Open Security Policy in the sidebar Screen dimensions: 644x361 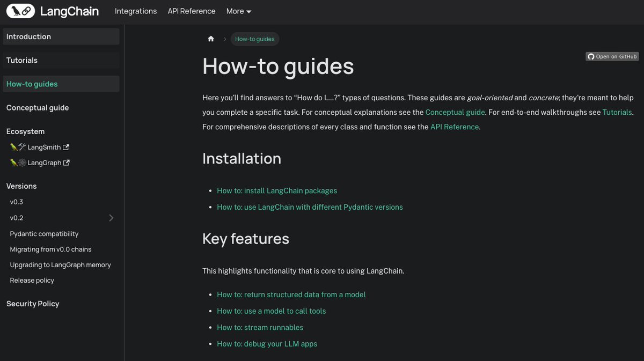pos(33,304)
